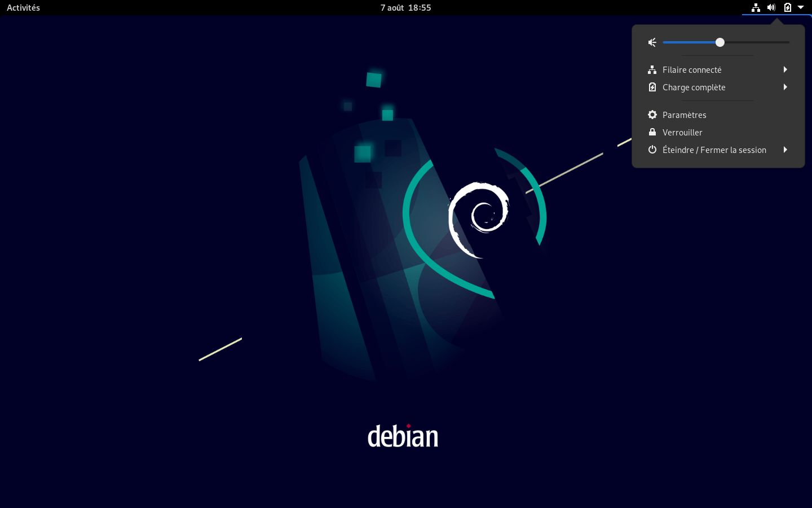Viewport: 812px width, 508px height.
Task: Open Éteindre / Fermer la session entry
Action: click(718, 150)
